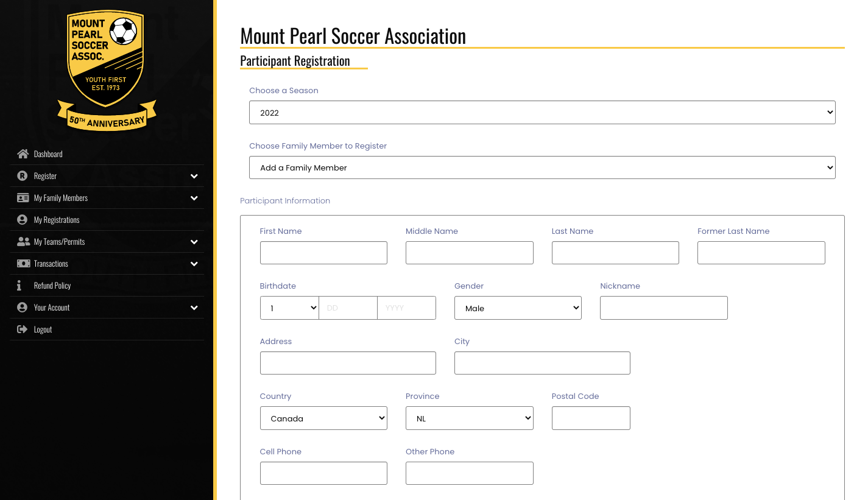Click the Logout link
The image size is (868, 500).
tap(107, 329)
